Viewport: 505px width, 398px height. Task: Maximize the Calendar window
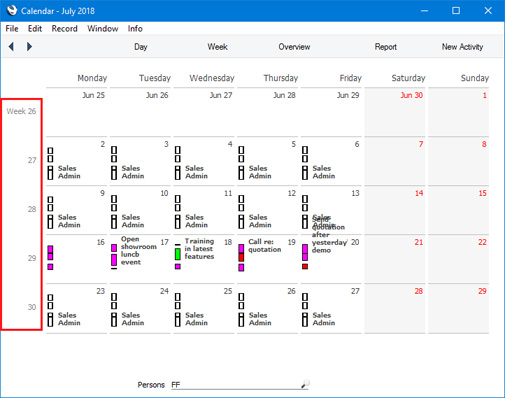click(x=456, y=11)
